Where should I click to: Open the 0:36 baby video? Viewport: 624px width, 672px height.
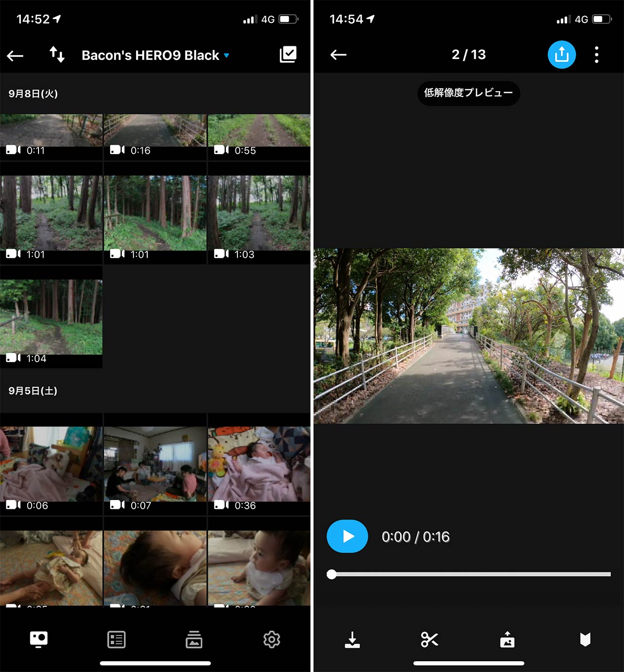[x=259, y=464]
